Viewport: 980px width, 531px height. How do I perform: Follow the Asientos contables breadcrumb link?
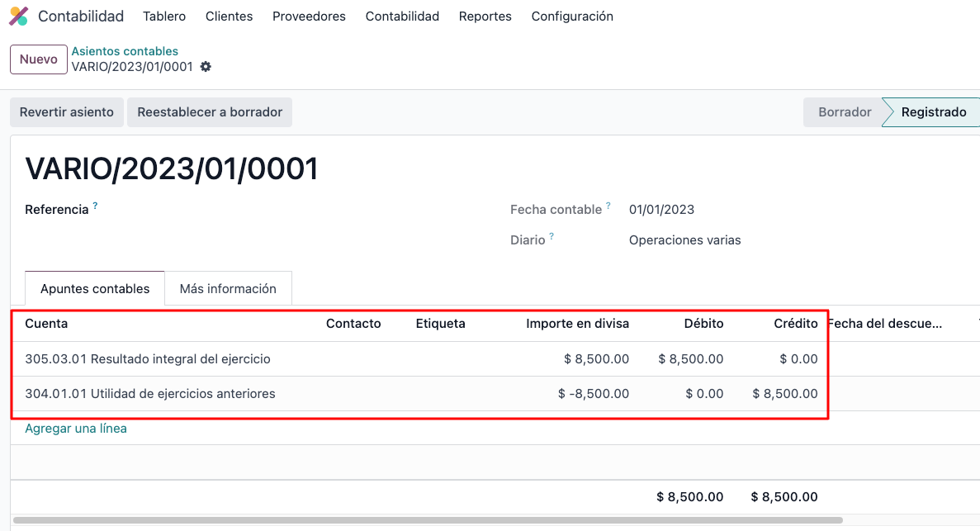[125, 51]
